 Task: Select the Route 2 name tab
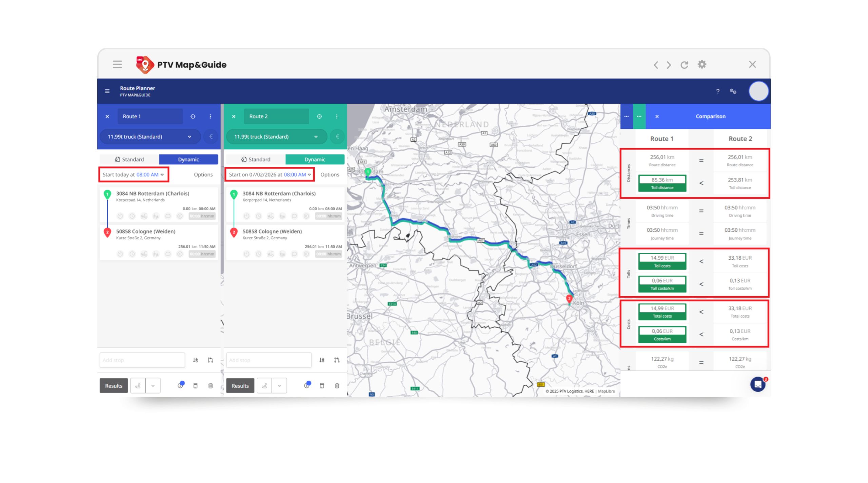[x=277, y=116]
